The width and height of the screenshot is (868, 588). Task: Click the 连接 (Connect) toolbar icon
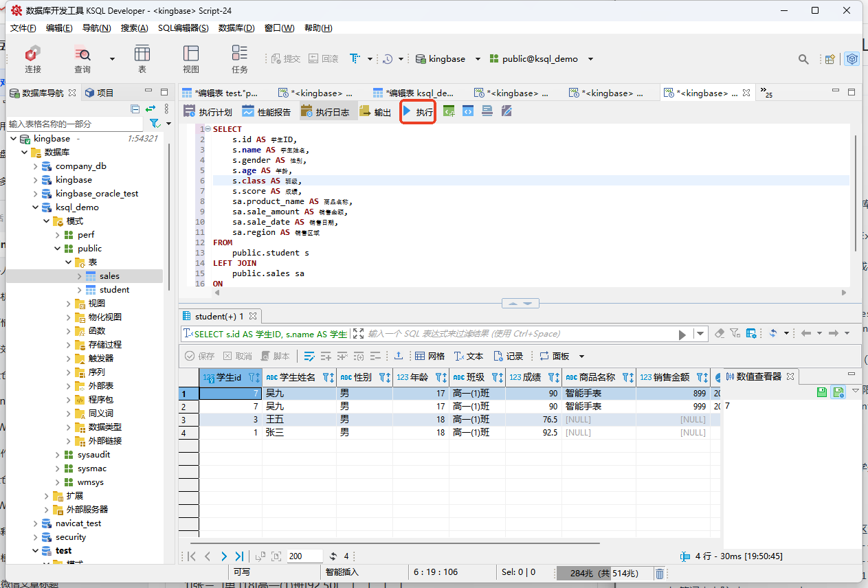click(x=32, y=58)
